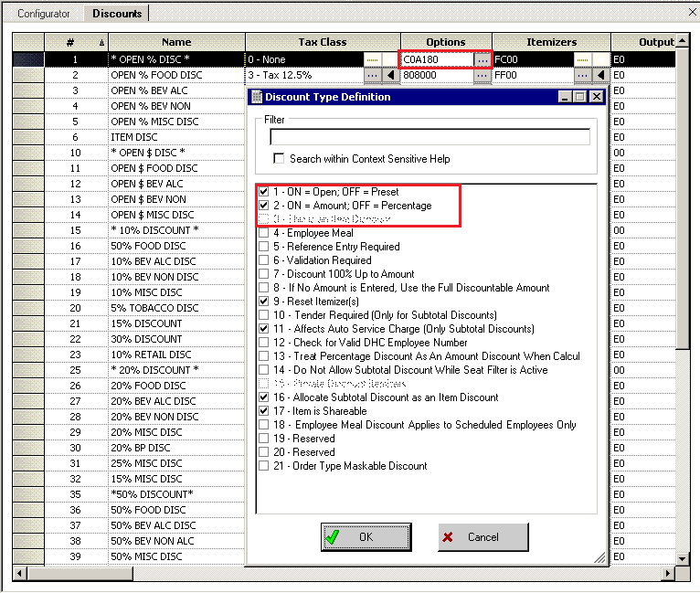Check Tender Required option
The width and height of the screenshot is (700, 593).
pos(264,315)
